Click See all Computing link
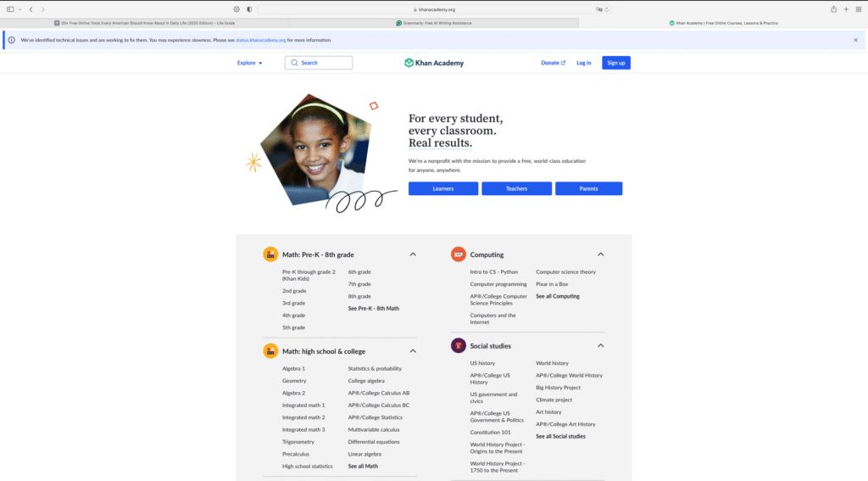 point(558,296)
